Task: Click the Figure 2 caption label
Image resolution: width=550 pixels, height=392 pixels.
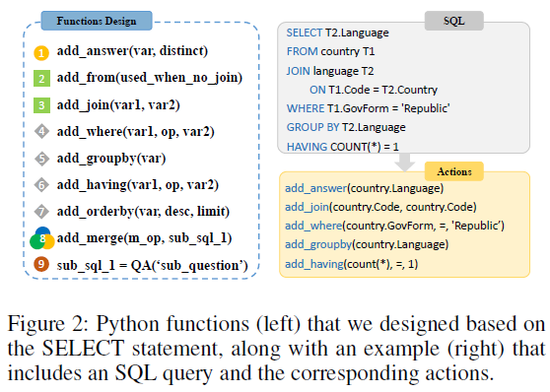Action: click(47, 324)
